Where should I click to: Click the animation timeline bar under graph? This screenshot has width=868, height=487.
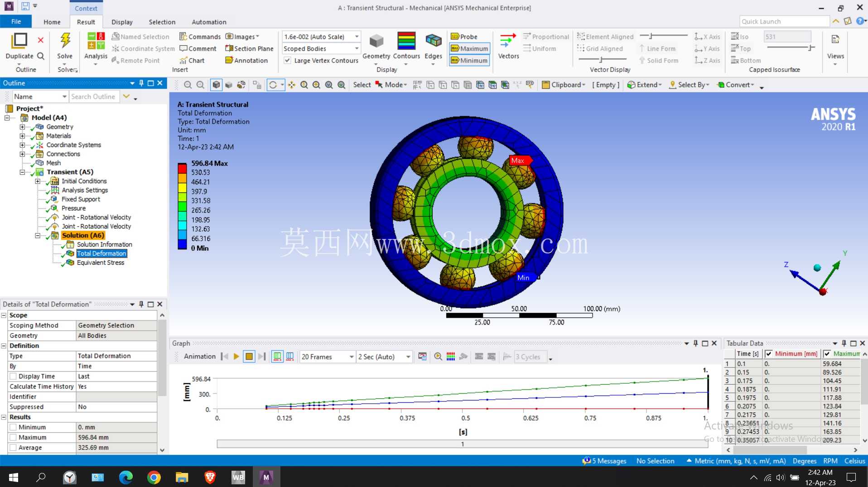tap(462, 444)
